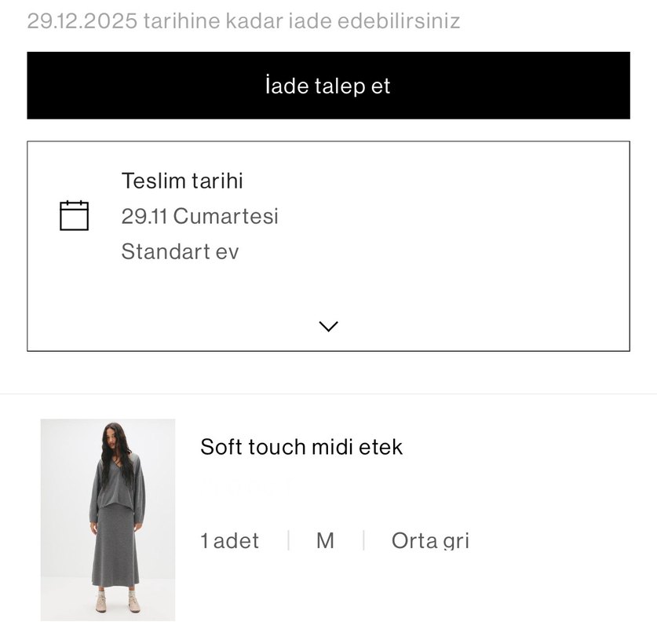Image resolution: width=657 pixels, height=644 pixels.
Task: Select the delivery date 29.11 Cumartesi
Action: click(200, 217)
